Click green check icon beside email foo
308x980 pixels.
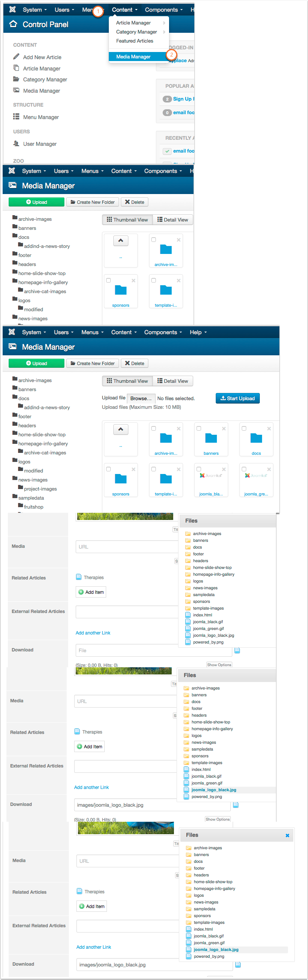[x=167, y=151]
